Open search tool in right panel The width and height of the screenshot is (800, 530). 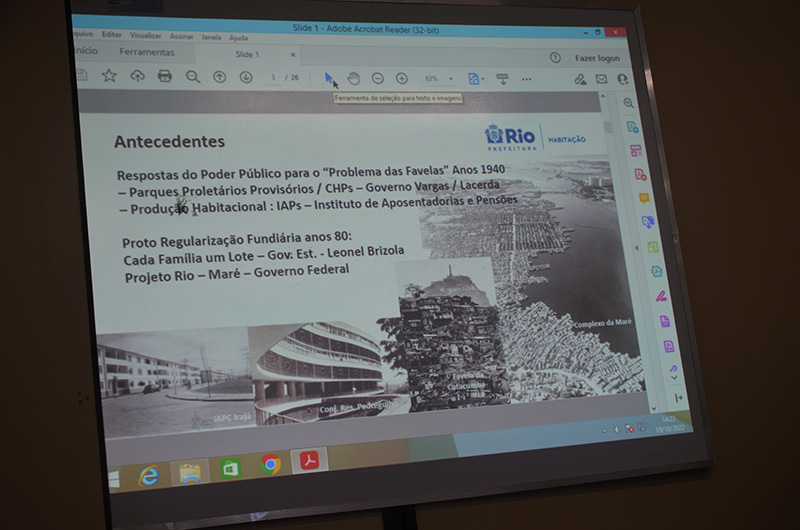629,104
